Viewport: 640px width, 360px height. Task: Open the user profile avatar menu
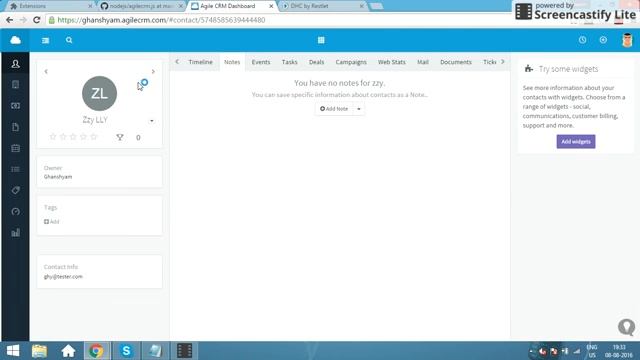point(627,40)
